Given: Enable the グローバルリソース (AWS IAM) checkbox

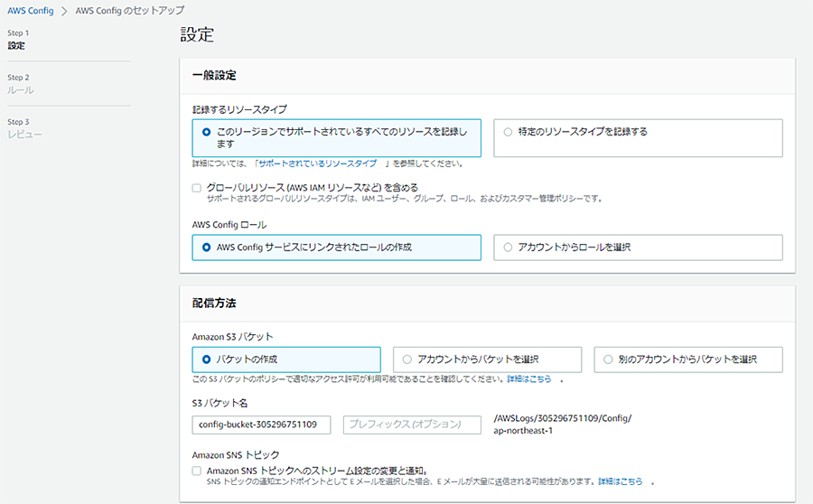Looking at the screenshot, I should pos(197,188).
